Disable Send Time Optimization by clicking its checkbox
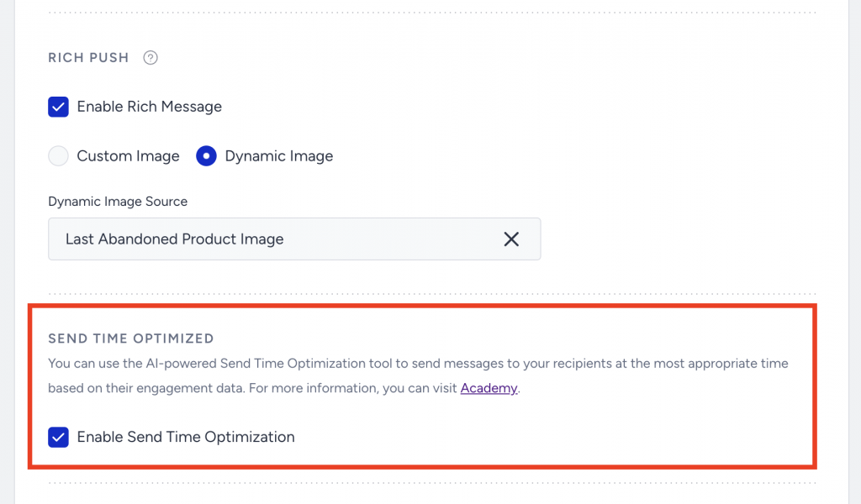Image resolution: width=861 pixels, height=504 pixels. pyautogui.click(x=58, y=437)
